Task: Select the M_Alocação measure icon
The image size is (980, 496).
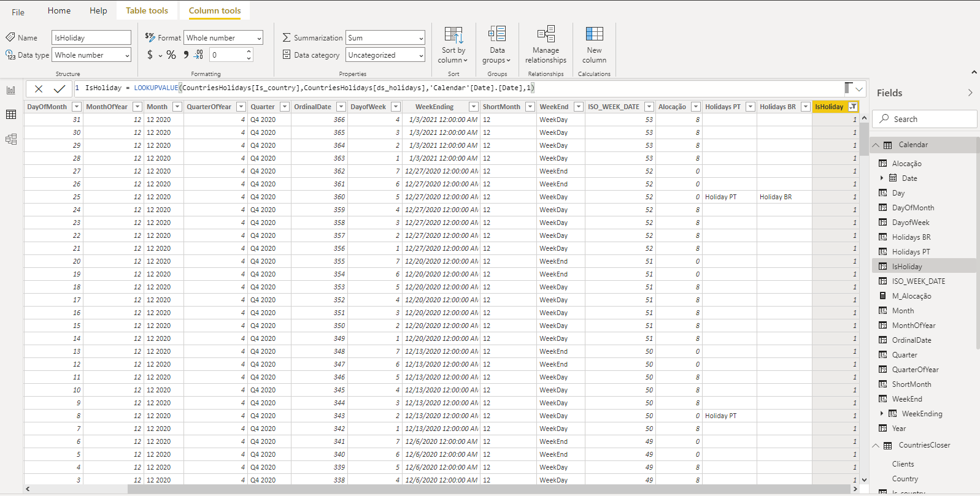Action: point(883,296)
